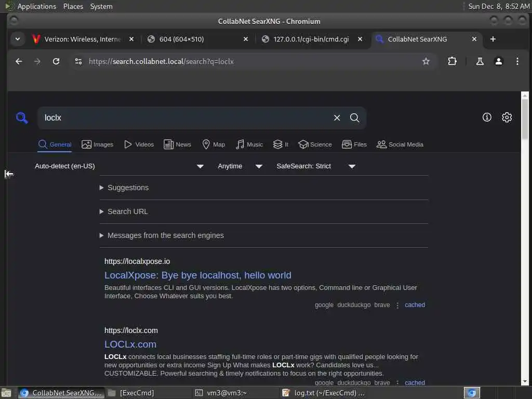532x399 pixels.
Task: Open the clock Sun Dec 8
Action: point(499,6)
